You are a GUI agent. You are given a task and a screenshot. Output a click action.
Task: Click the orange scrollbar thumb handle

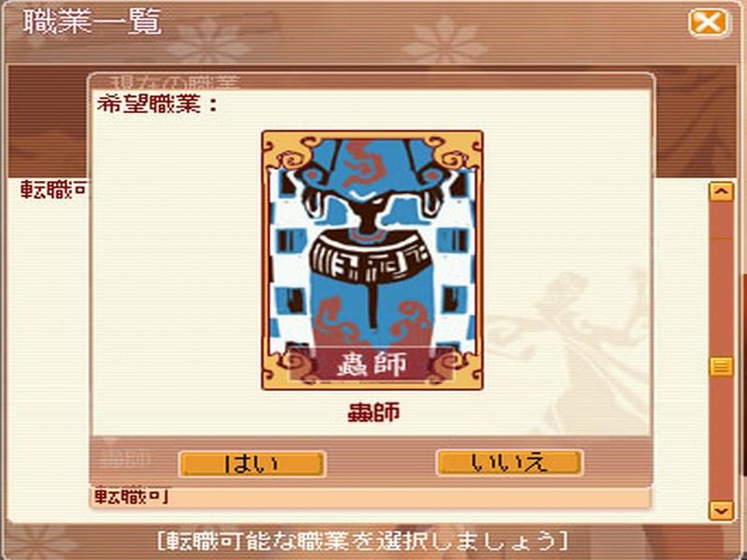coord(721,366)
